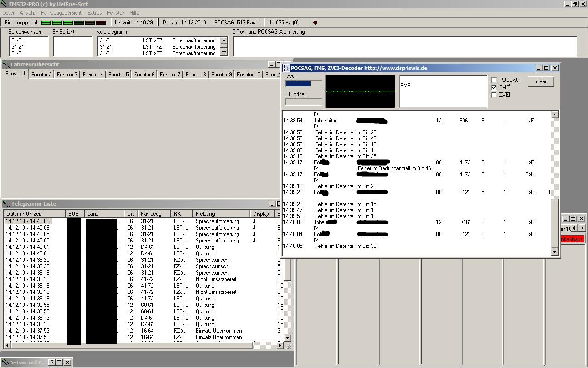This screenshot has height=368, width=588.
Task: Enable the POCSAG checkbox
Action: coord(494,80)
